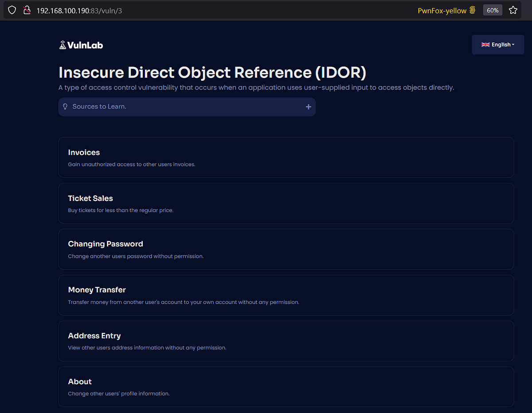Open the Changing Password lab card
The height and width of the screenshot is (413, 532).
[x=286, y=249]
